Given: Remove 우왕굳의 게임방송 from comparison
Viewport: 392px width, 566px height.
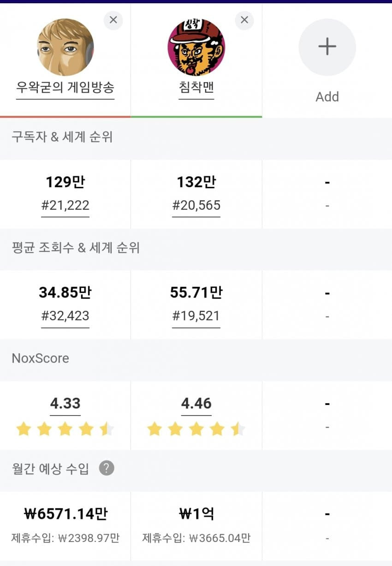Looking at the screenshot, I should (113, 20).
